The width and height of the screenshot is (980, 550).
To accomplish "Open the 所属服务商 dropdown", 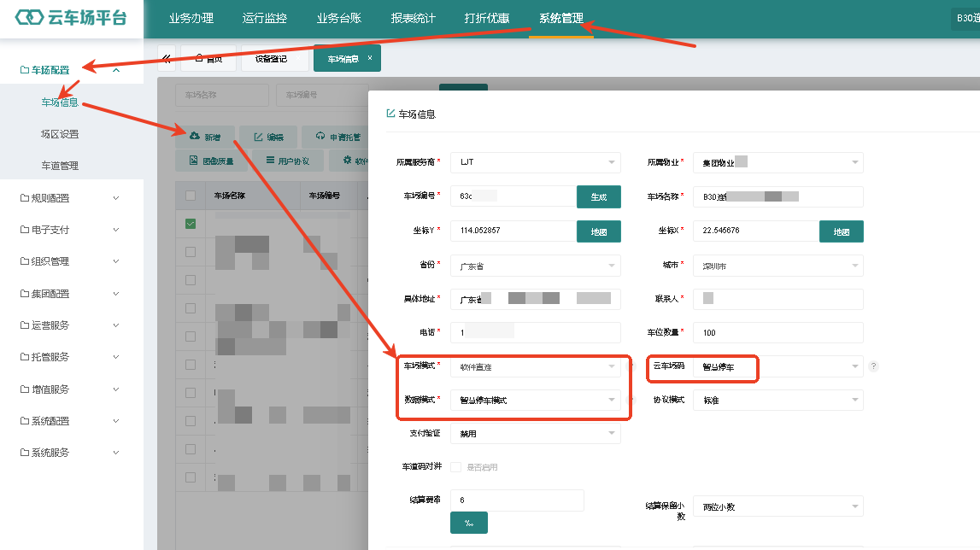I will [x=536, y=162].
